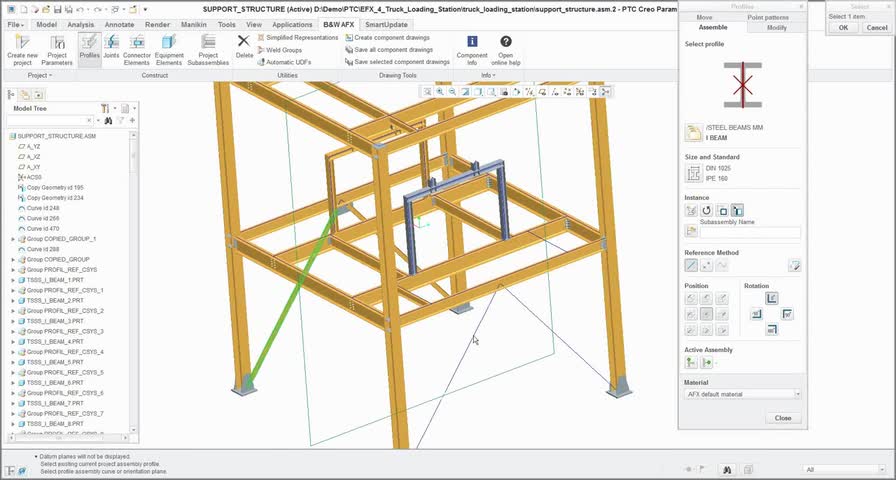The image size is (896, 480).
Task: Open the Joints tool
Action: (x=111, y=49)
